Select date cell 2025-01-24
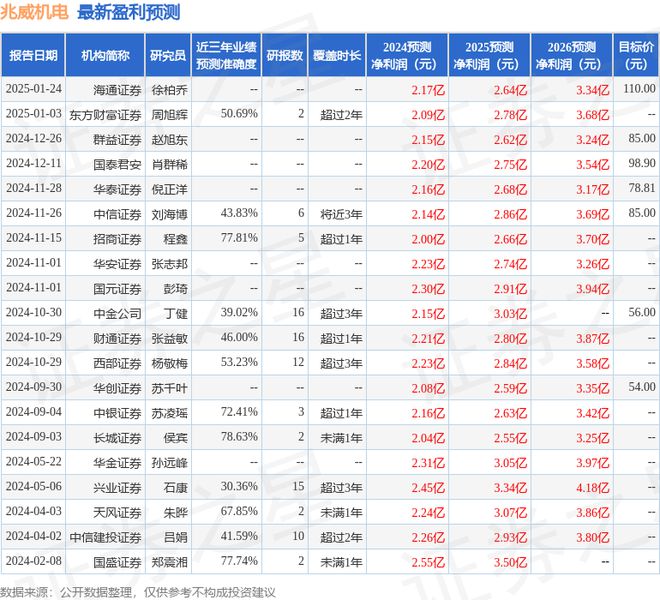This screenshot has width=660, height=600. point(34,89)
